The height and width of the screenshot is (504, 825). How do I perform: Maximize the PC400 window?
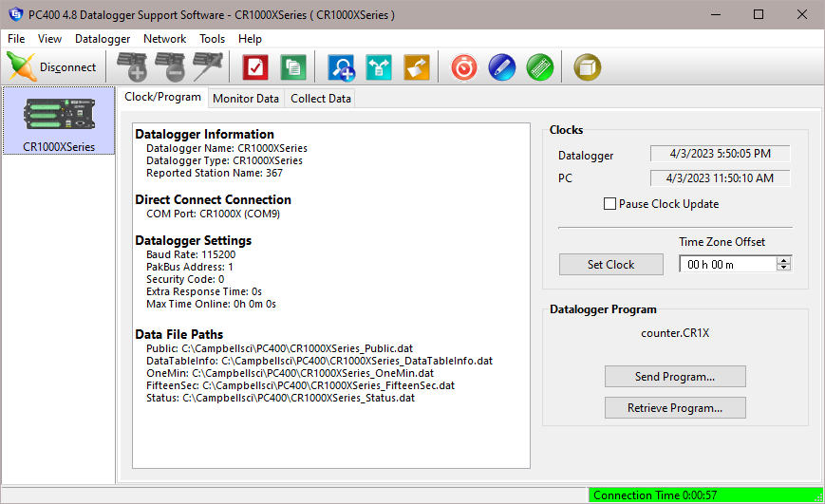tap(759, 14)
